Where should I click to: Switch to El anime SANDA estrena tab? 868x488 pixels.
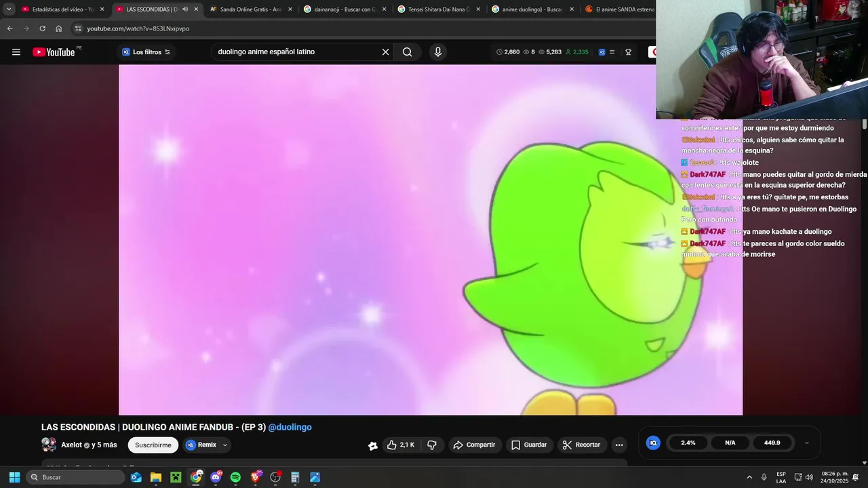(620, 9)
